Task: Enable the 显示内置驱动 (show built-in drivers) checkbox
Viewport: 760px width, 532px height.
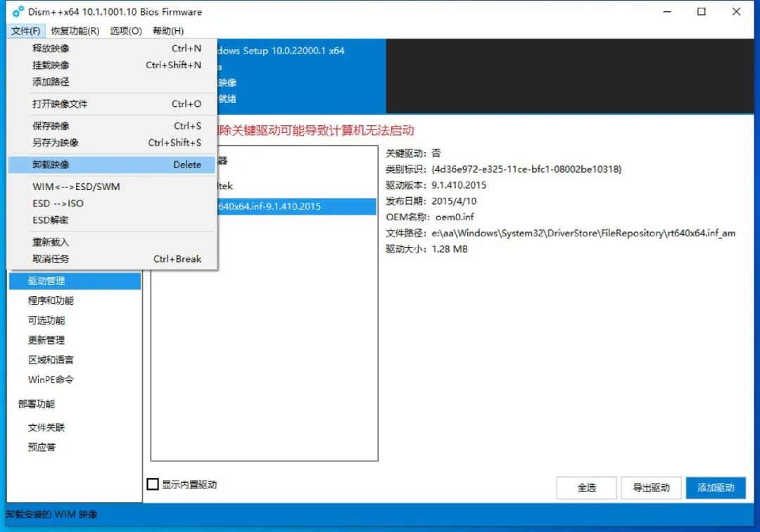Action: pyautogui.click(x=152, y=485)
